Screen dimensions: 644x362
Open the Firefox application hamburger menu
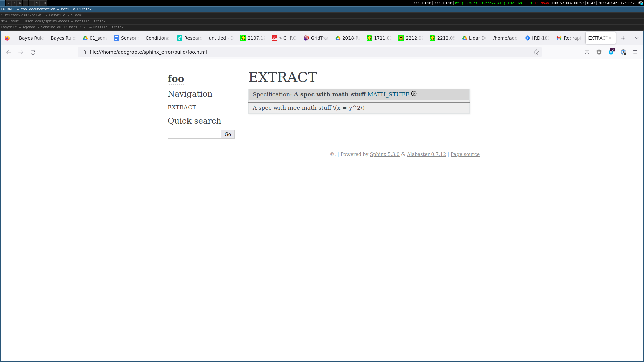(x=636, y=52)
